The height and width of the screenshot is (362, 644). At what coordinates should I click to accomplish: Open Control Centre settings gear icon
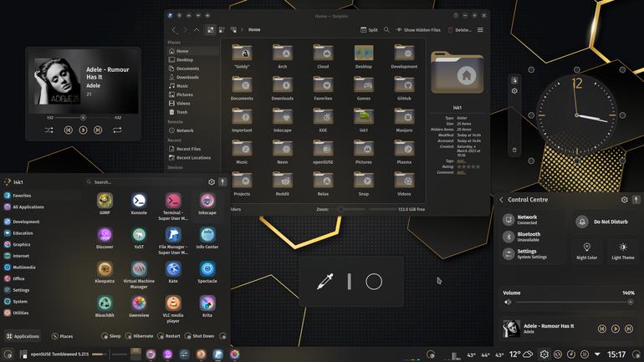tap(624, 200)
